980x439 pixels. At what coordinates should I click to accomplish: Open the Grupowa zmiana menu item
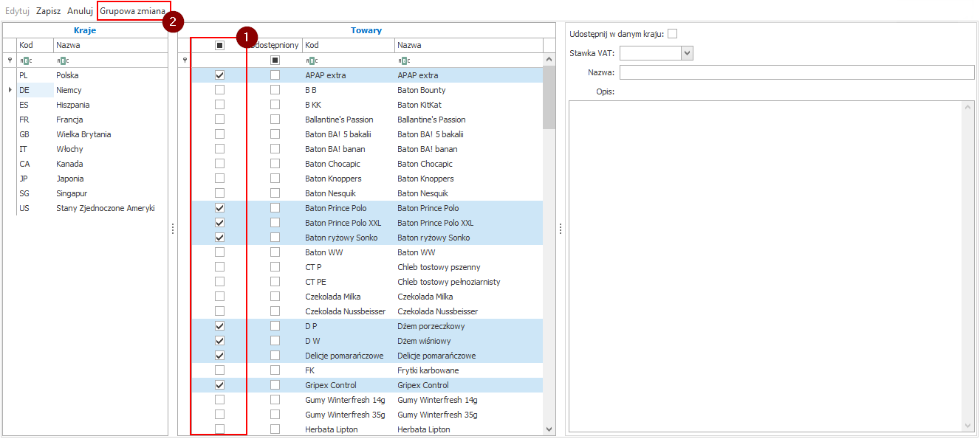132,11
